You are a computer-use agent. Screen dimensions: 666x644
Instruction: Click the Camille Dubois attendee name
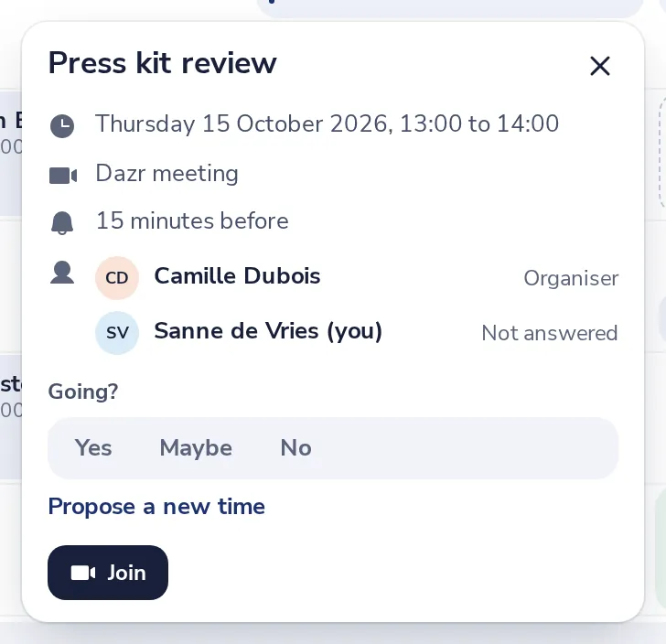[238, 276]
